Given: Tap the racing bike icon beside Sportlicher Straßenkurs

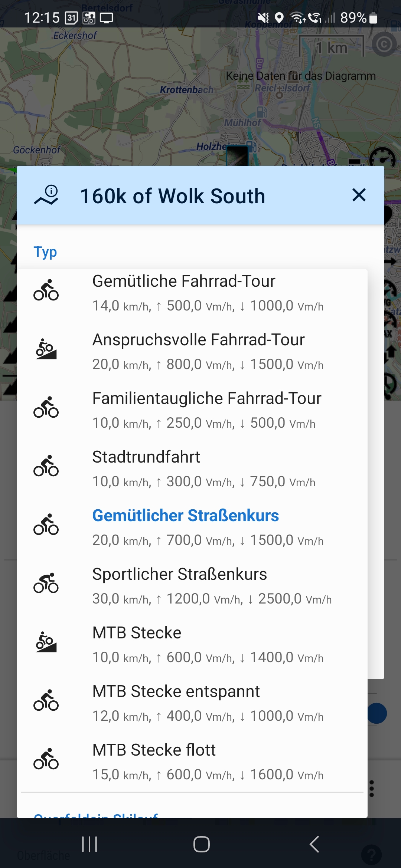Looking at the screenshot, I should [46, 583].
